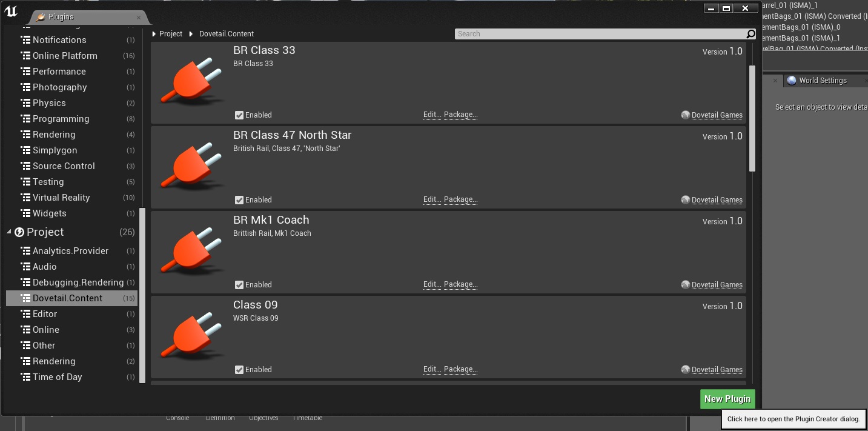The image size is (868, 431).
Task: Collapse the Project category tree
Action: [8, 232]
